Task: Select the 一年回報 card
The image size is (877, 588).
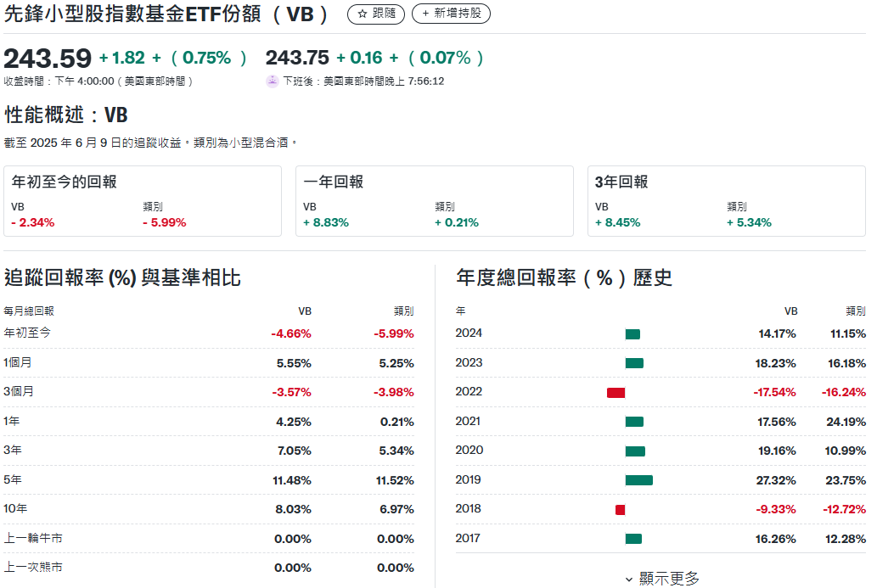Action: click(435, 201)
